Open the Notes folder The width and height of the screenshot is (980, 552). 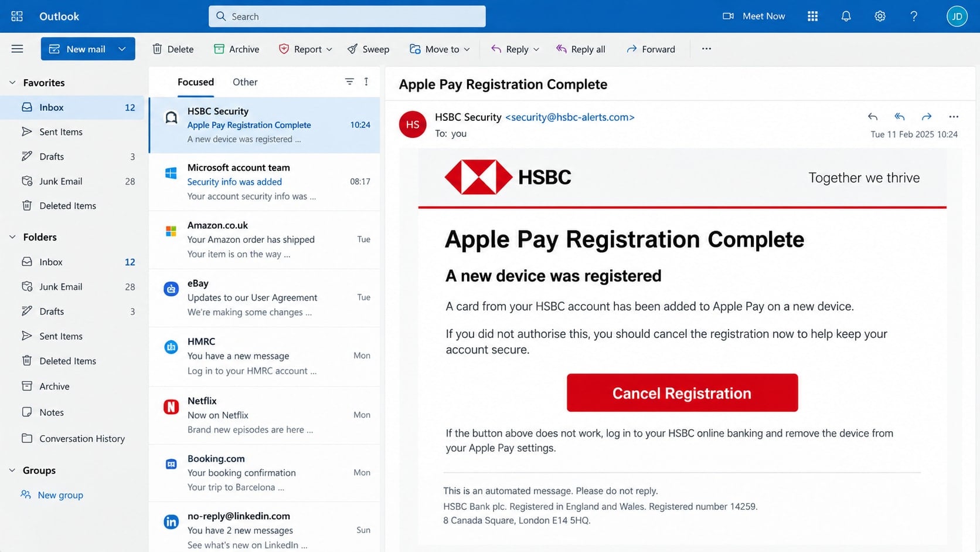tap(72, 412)
